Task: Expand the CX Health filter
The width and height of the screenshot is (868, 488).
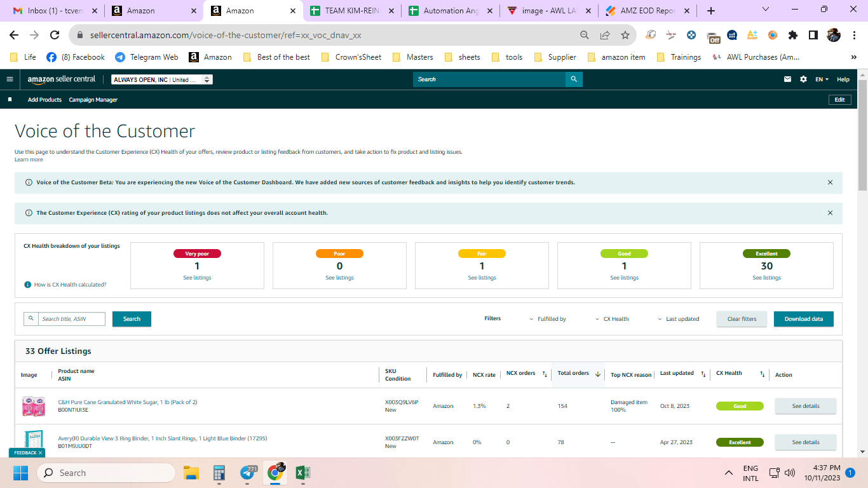Action: (612, 319)
